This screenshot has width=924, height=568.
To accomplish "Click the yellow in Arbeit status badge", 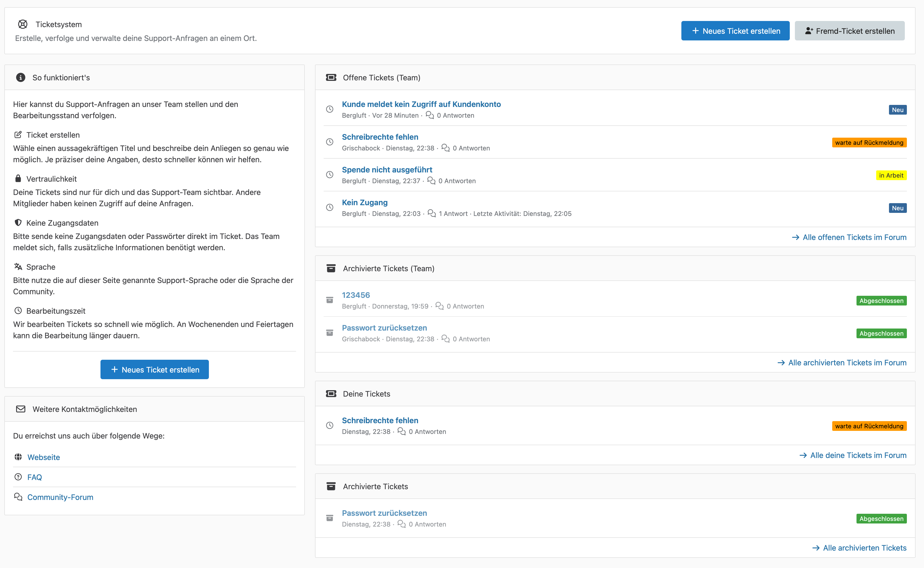I will click(x=891, y=176).
